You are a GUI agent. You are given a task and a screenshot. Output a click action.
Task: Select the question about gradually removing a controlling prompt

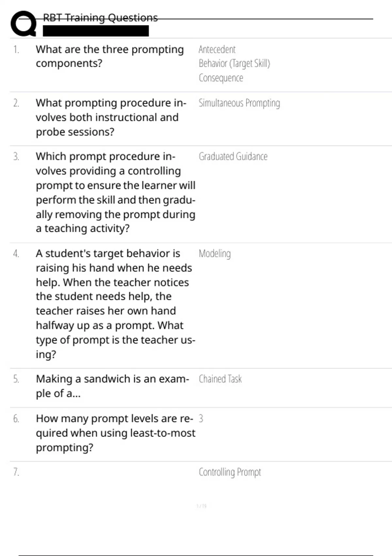115,192
